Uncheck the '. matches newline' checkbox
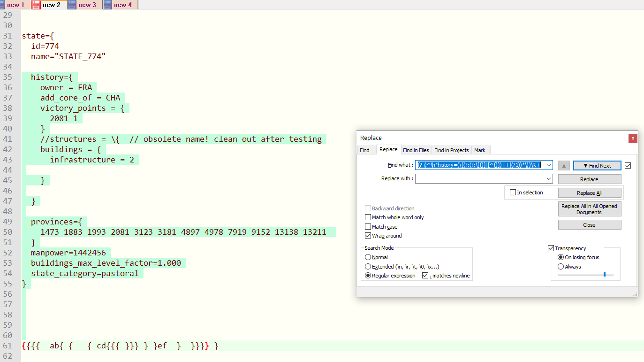 coord(425,276)
